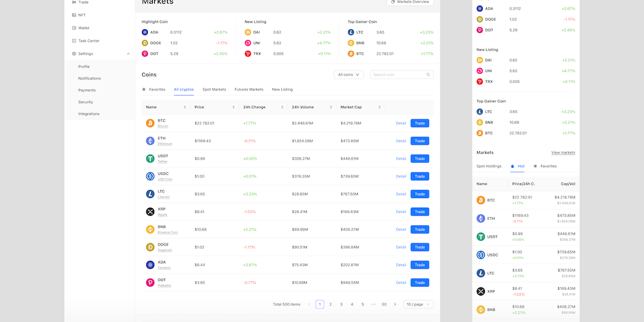
Task: Click the search magnifier icon
Action: (x=428, y=75)
